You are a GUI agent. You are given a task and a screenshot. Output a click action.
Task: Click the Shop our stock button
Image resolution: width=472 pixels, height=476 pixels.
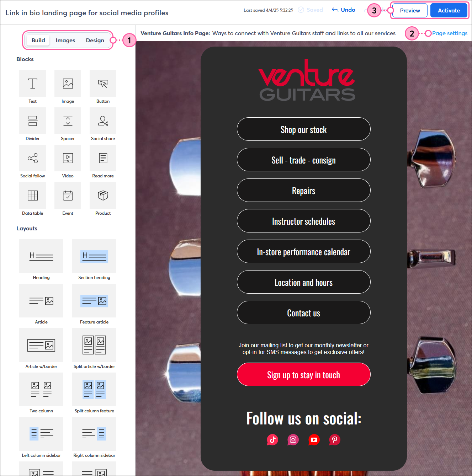[x=303, y=129]
